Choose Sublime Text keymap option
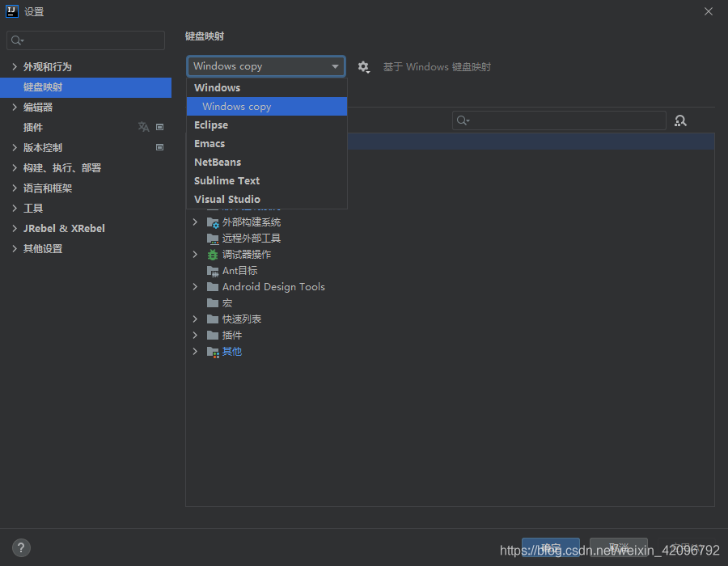Screen dimensions: 728x566 pos(266,180)
